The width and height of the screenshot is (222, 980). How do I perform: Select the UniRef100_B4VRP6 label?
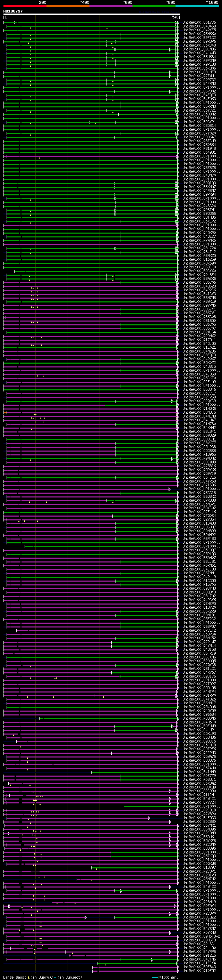[199, 952]
